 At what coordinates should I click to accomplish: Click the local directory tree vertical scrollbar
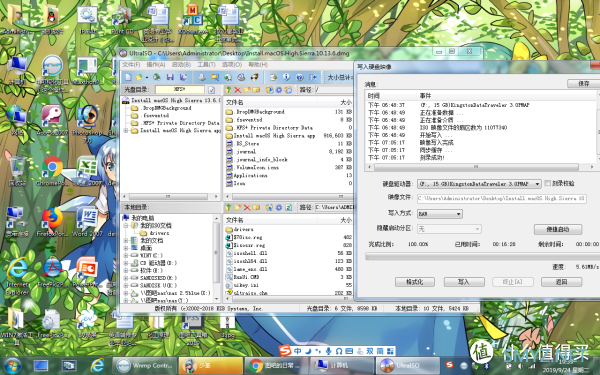[217, 258]
